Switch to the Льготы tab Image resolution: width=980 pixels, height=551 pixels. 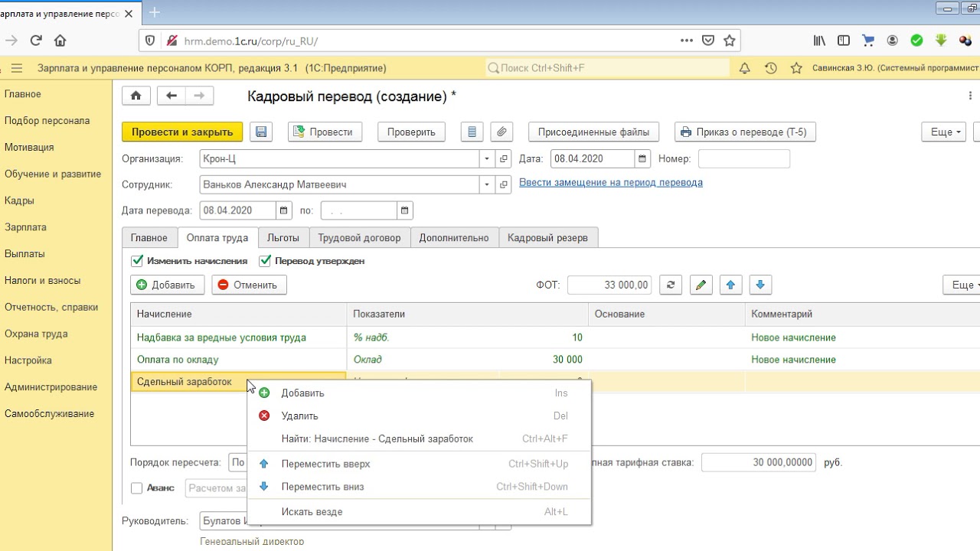pyautogui.click(x=283, y=238)
